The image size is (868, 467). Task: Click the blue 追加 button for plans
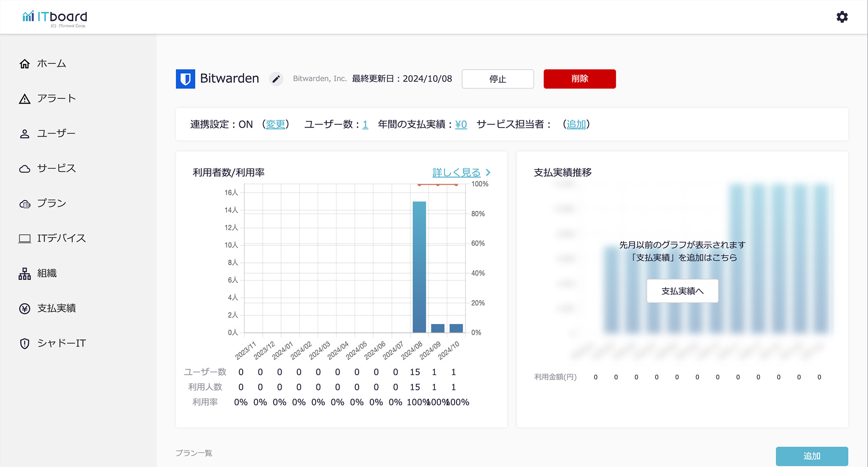[811, 456]
